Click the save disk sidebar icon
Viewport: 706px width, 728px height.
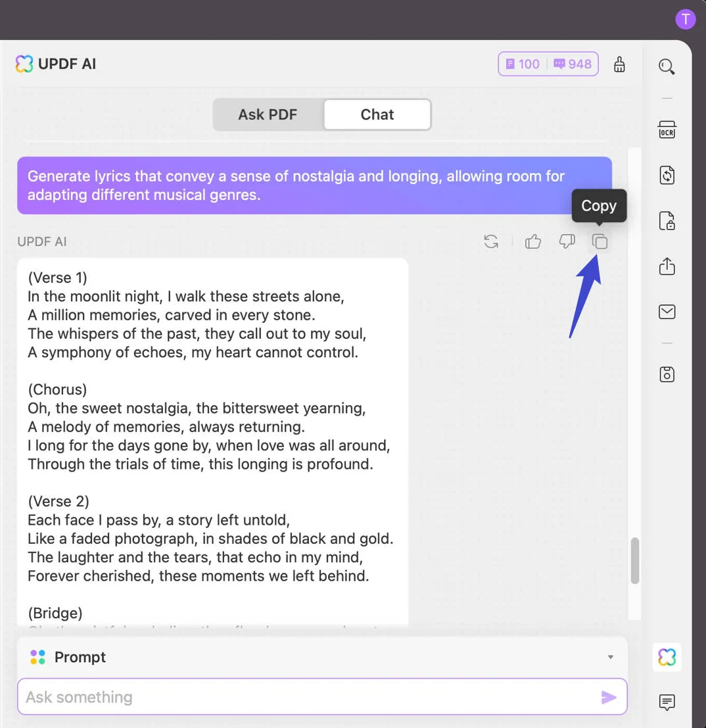[667, 374]
